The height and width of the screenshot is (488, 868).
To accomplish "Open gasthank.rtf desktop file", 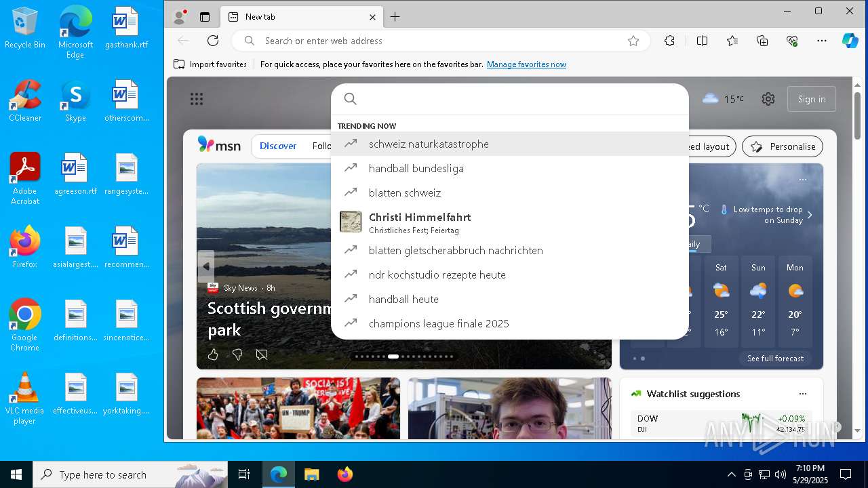I will pyautogui.click(x=126, y=28).
